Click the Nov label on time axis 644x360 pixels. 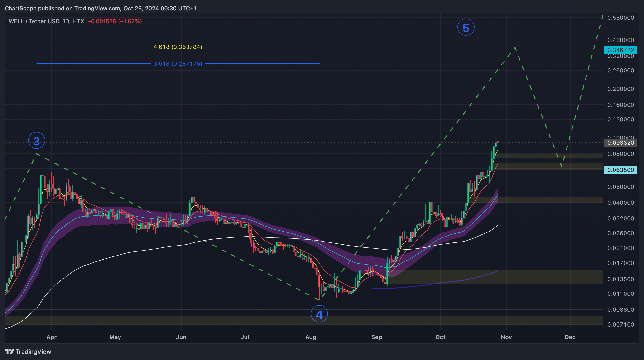(506, 337)
